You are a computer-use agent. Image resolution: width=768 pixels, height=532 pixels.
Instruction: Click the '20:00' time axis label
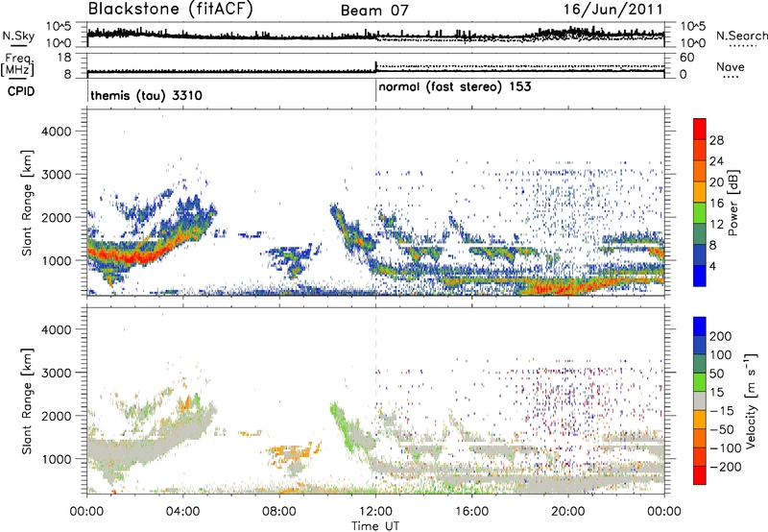click(x=568, y=512)
